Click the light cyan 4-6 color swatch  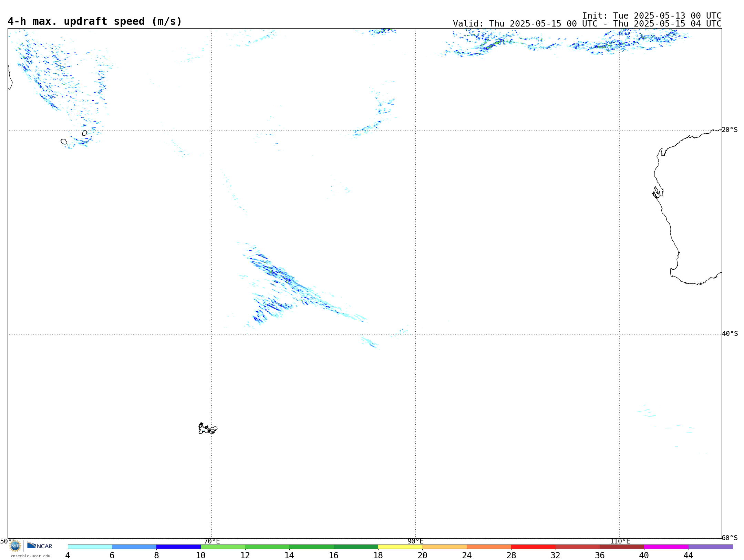pos(90,547)
